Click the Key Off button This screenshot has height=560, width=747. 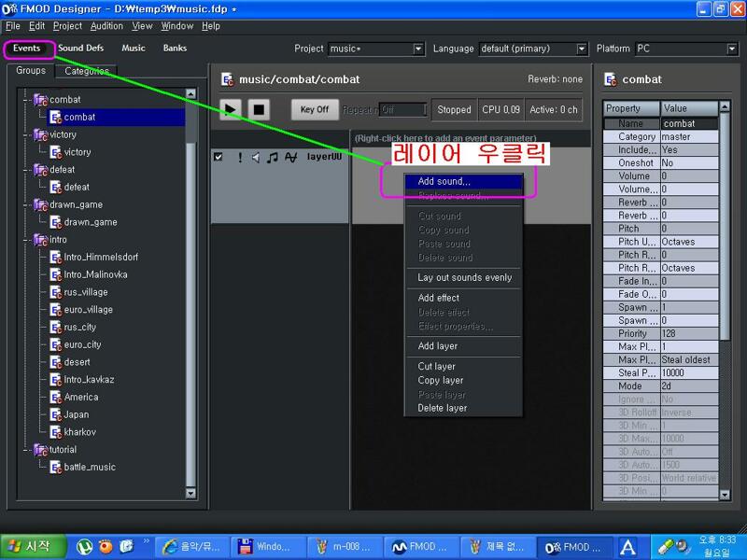(x=315, y=109)
